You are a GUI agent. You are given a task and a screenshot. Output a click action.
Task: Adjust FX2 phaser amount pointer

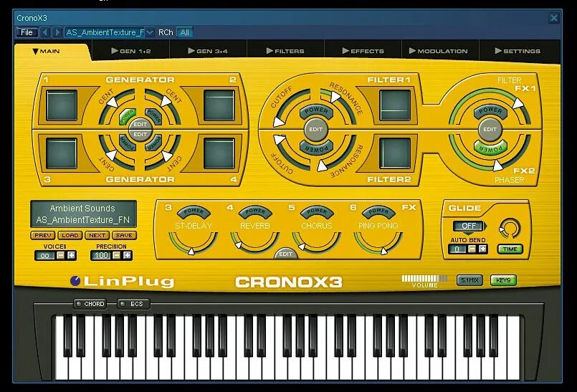pos(497,166)
